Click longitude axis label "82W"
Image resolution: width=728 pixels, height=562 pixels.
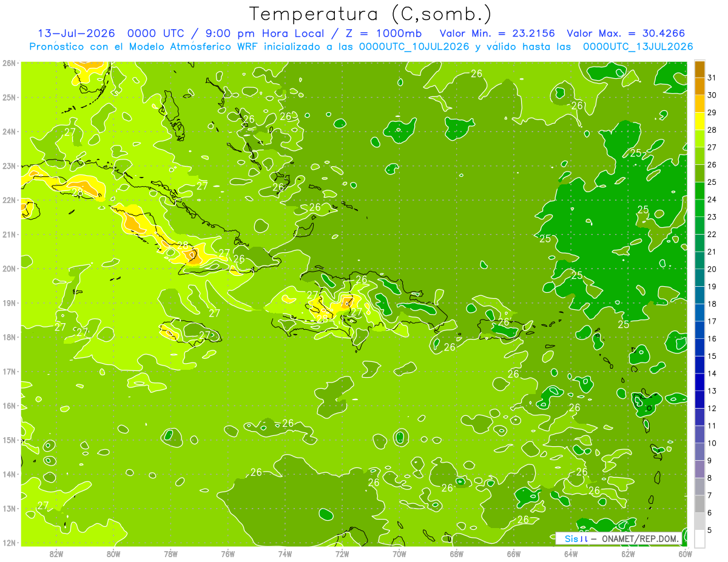tap(56, 554)
